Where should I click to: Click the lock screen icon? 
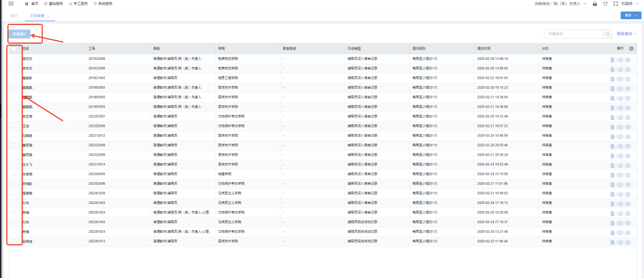pyautogui.click(x=595, y=4)
